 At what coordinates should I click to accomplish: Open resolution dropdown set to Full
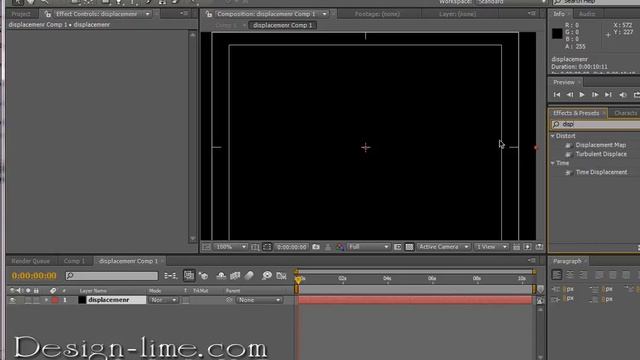(x=369, y=247)
